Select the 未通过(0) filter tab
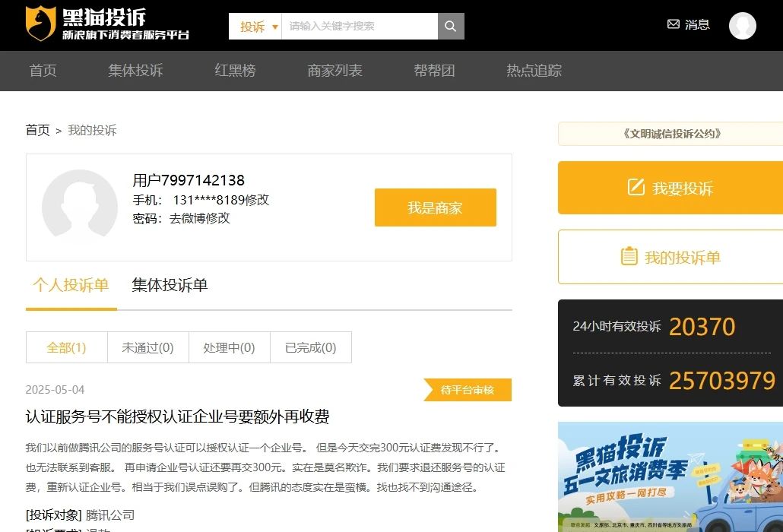The height and width of the screenshot is (532, 783). pos(147,347)
